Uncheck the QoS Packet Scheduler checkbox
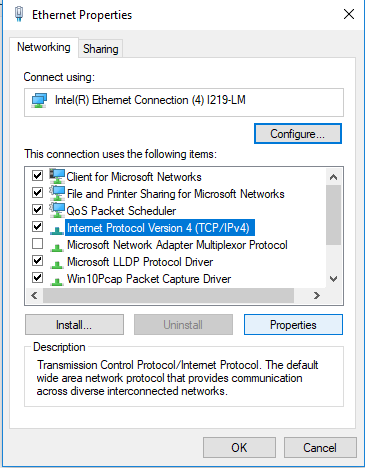Image resolution: width=365 pixels, height=468 pixels. tap(37, 209)
